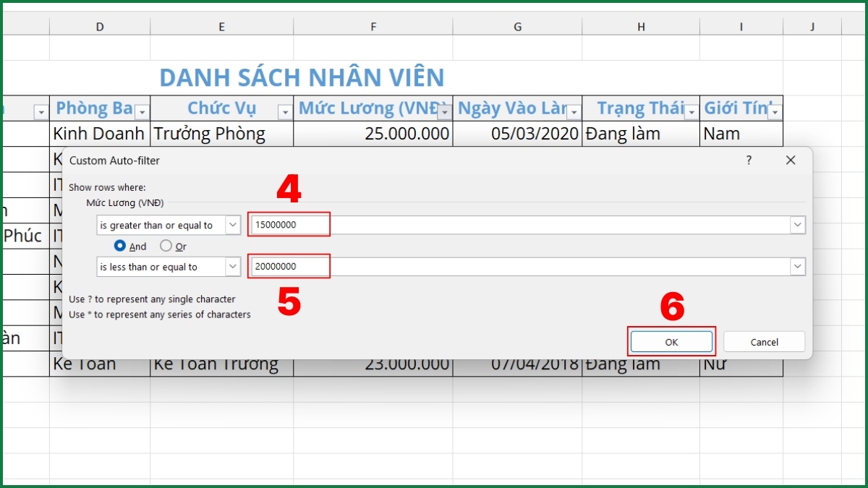This screenshot has height=488, width=868.
Task: Open the leftmost column's filter arrow icon
Action: [40, 111]
